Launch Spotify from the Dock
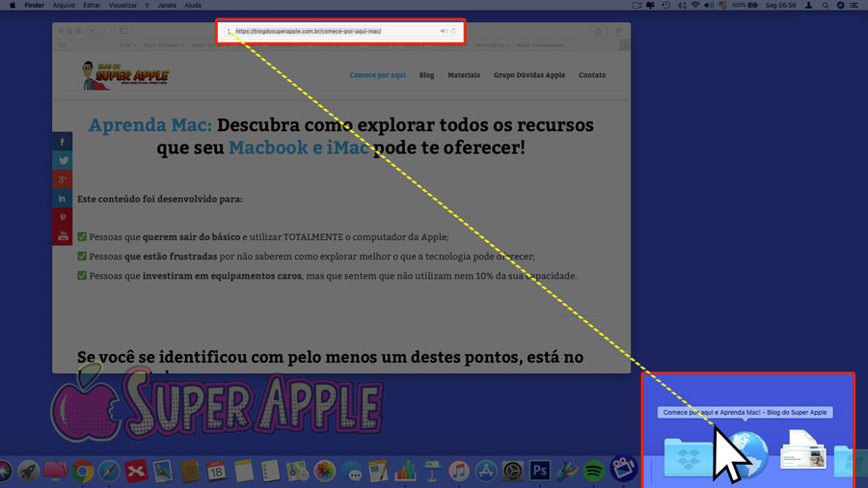Viewport: 868px width, 488px height. tap(594, 472)
